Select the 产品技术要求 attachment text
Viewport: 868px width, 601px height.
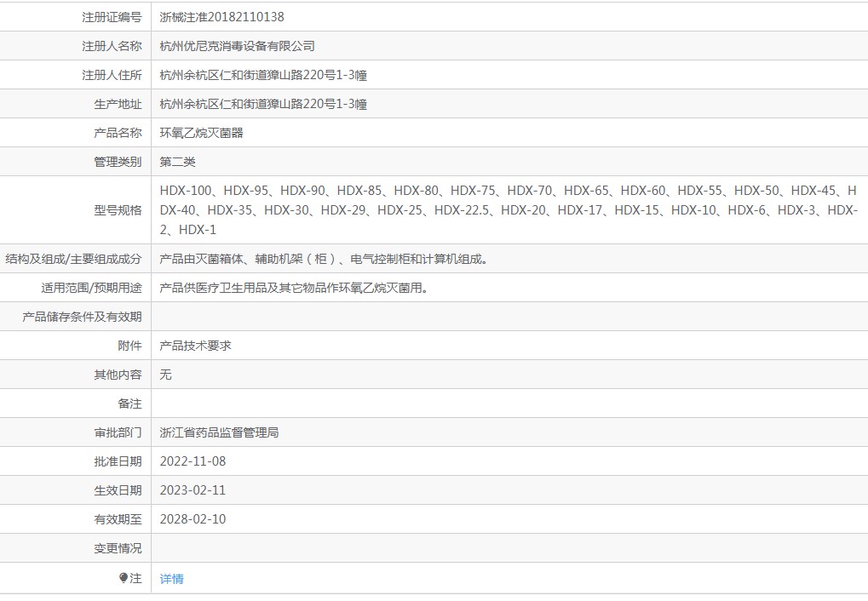click(195, 346)
